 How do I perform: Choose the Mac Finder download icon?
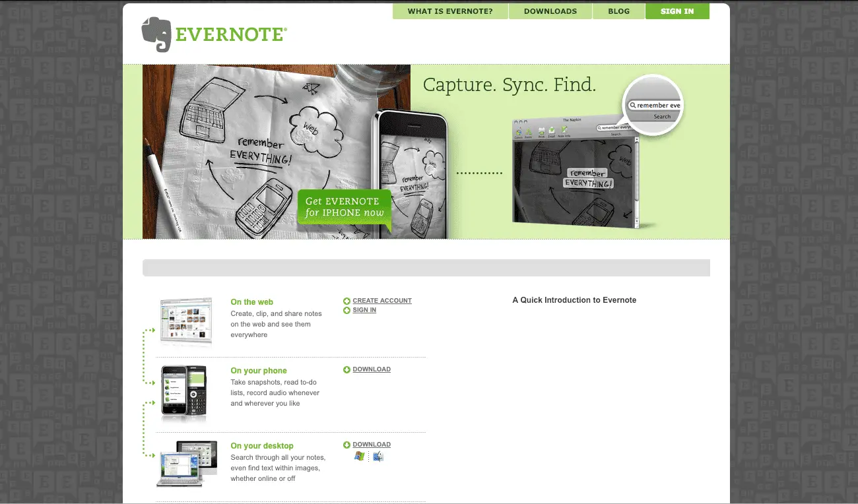point(378,457)
